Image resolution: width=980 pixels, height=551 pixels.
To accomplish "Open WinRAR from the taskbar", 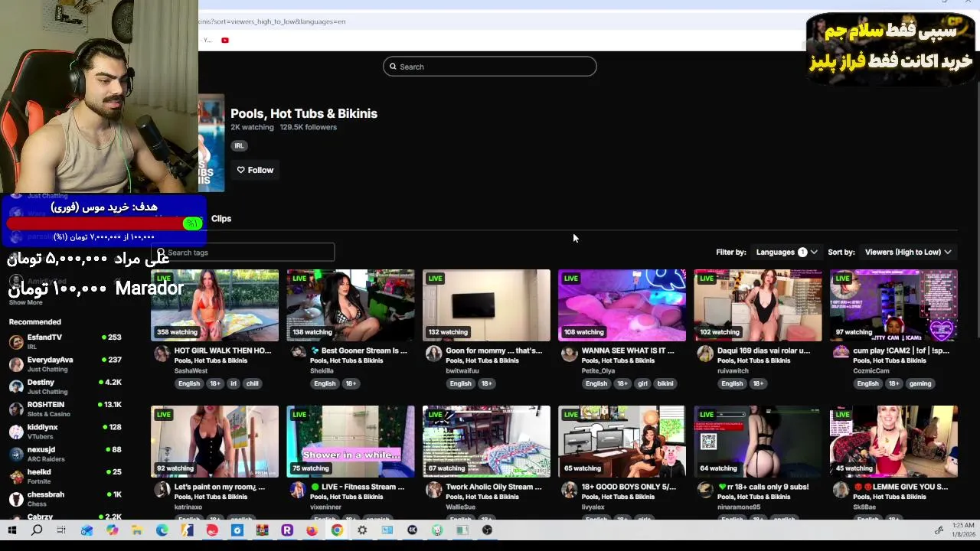I will pyautogui.click(x=262, y=530).
